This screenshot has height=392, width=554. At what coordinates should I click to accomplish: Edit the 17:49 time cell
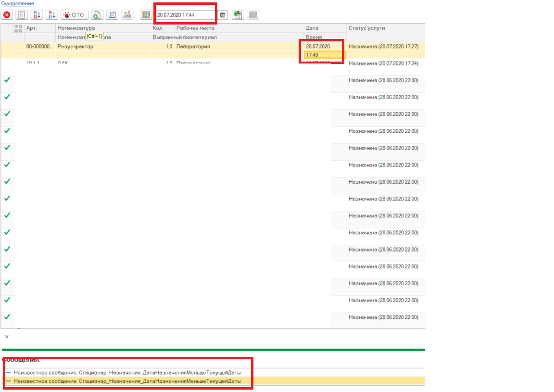(x=323, y=55)
